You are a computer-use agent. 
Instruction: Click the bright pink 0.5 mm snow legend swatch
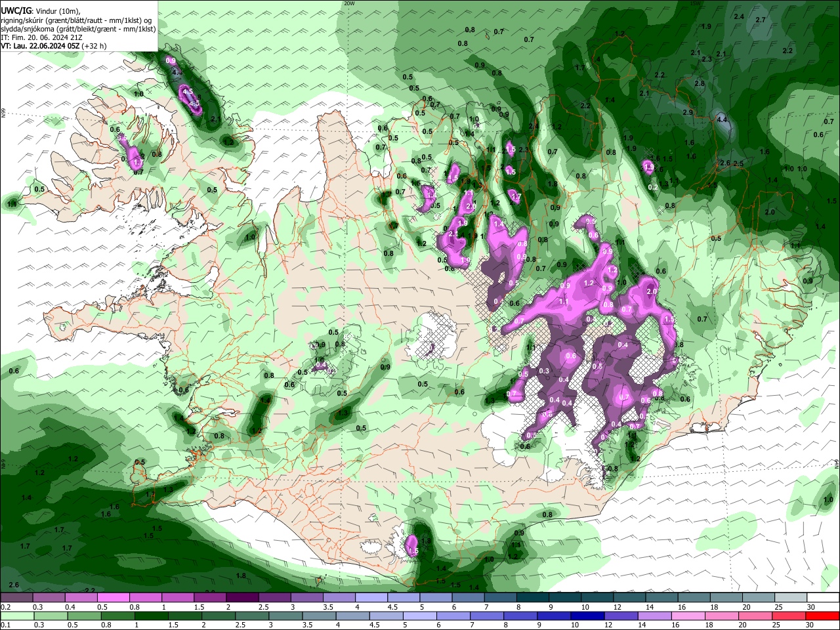113,598
